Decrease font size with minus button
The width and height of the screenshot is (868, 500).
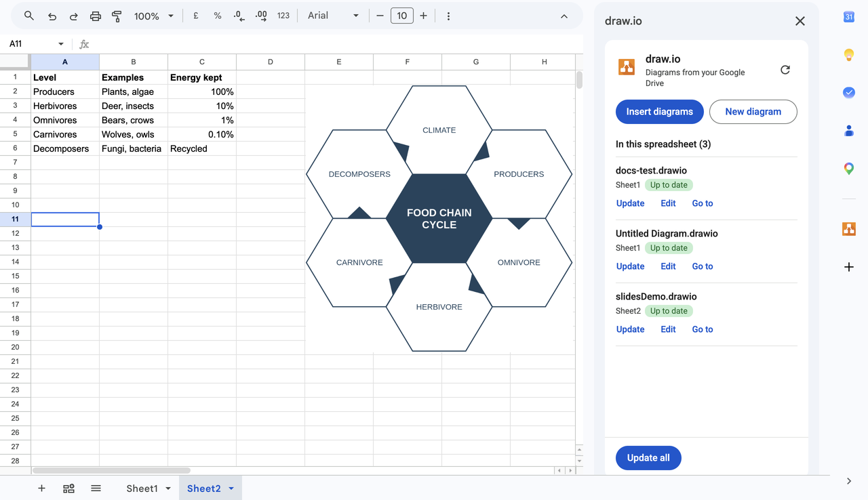tap(380, 16)
